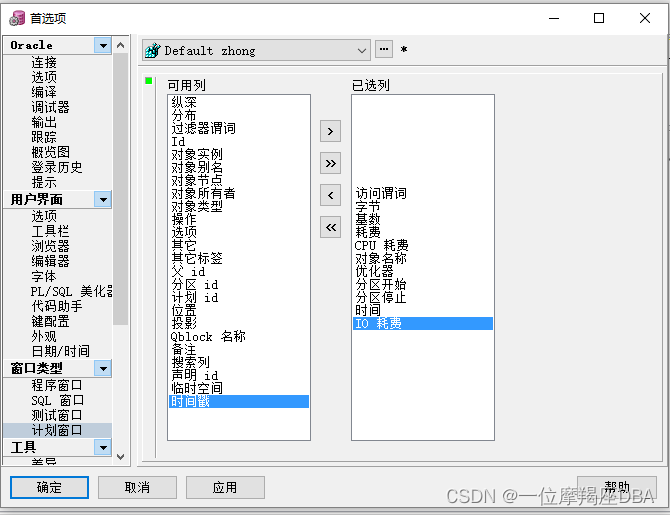Select 代码助手 in the sidebar
This screenshot has width=670, height=515.
tap(56, 306)
